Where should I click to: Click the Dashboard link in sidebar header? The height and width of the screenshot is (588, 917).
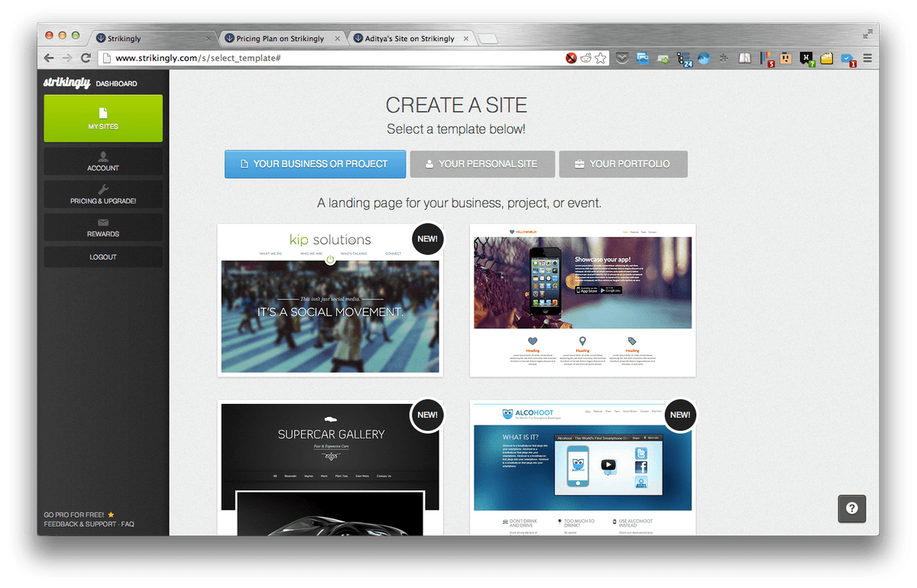pos(117,83)
